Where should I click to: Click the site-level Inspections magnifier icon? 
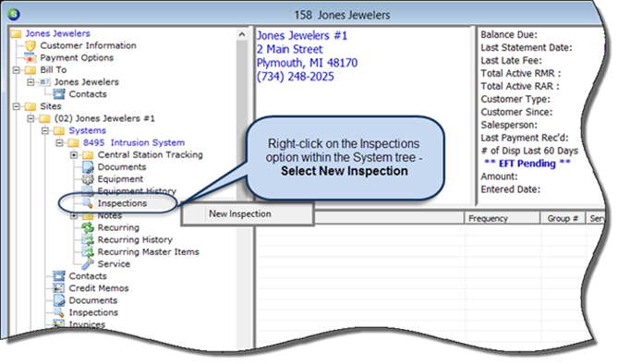[59, 312]
